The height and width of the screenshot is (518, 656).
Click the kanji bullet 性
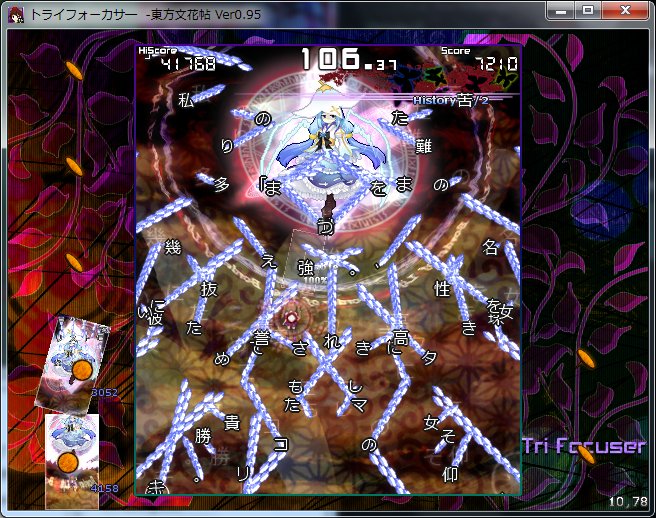(x=443, y=289)
